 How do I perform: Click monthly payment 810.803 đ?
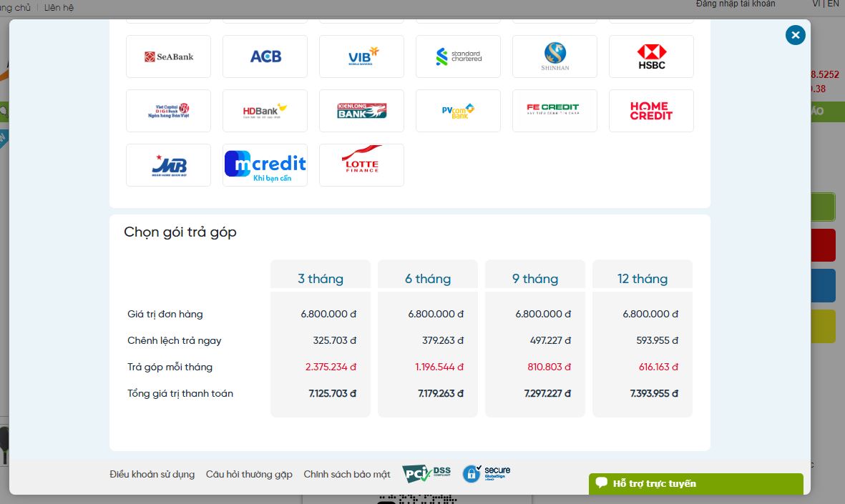549,367
